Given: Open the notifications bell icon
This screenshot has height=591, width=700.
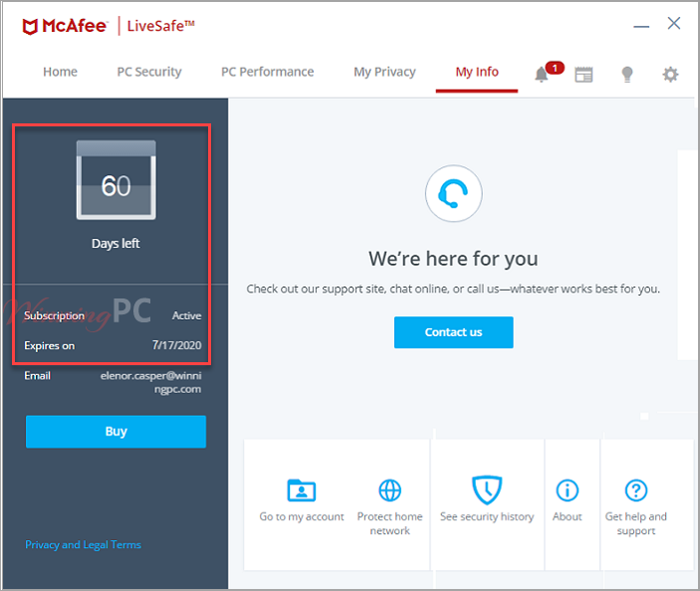Looking at the screenshot, I should pos(541,74).
